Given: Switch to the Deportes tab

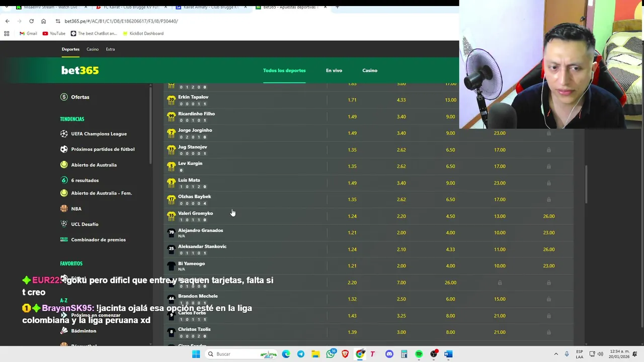Looking at the screenshot, I should [x=70, y=49].
